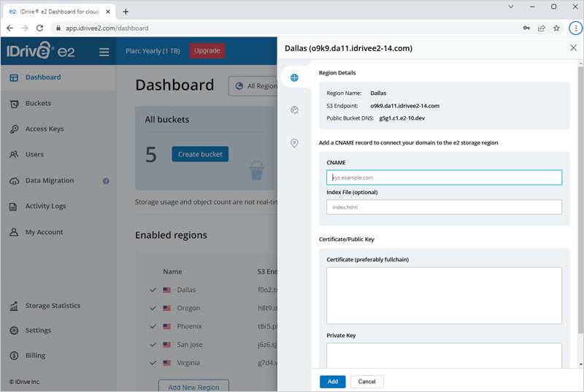Viewport: 584px width, 392px height.
Task: Click the Add New Region button
Action: pyautogui.click(x=193, y=386)
